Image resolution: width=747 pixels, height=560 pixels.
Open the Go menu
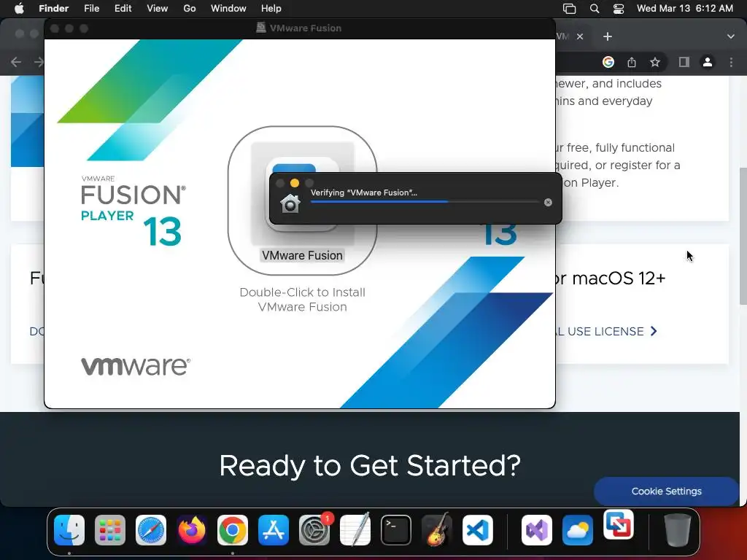(190, 9)
